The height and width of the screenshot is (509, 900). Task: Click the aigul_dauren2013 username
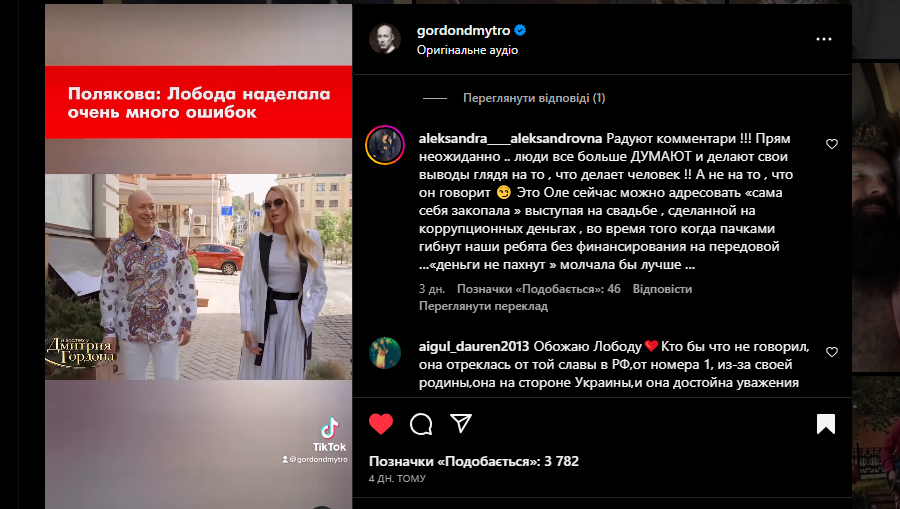coord(474,347)
